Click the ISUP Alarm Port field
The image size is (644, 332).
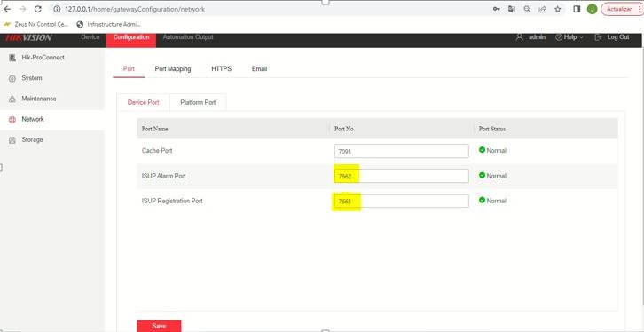[401, 176]
